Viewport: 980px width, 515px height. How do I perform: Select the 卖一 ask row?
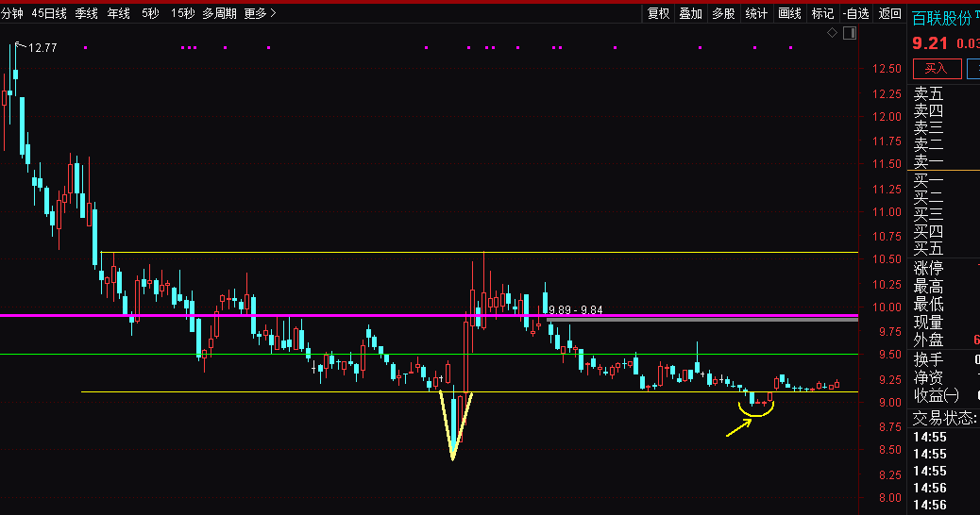928,161
